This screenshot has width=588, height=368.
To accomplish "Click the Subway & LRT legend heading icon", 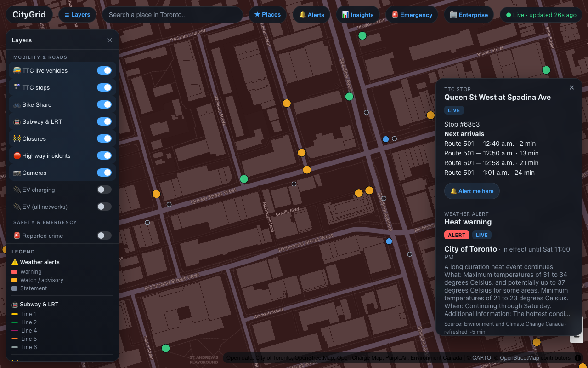I will 15,305.
